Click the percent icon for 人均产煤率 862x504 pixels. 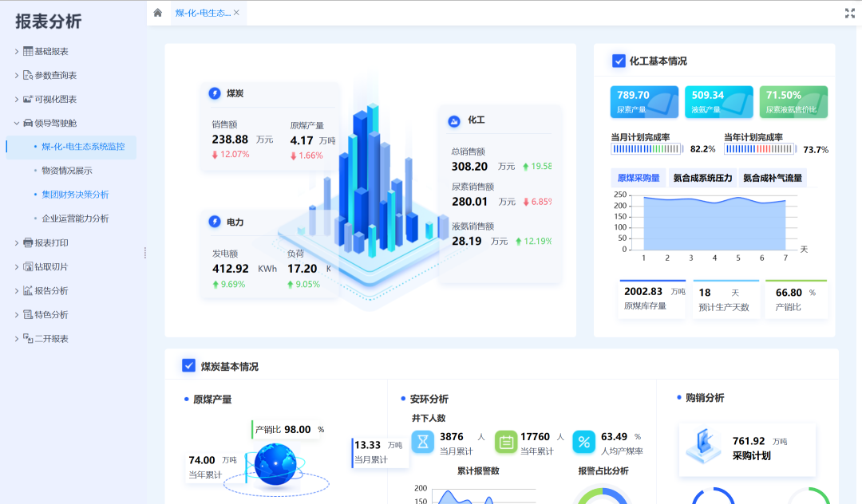[583, 442]
